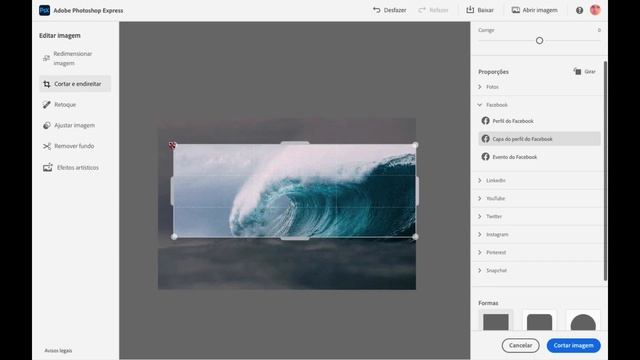Click the Retoque brush icon
Image resolution: width=640 pixels, height=360 pixels.
tap(47, 105)
